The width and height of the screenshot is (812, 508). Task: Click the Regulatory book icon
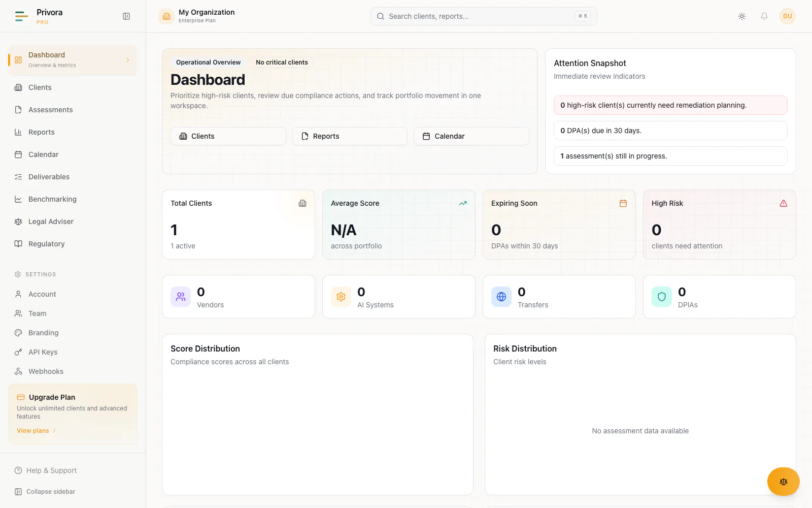[x=18, y=244]
